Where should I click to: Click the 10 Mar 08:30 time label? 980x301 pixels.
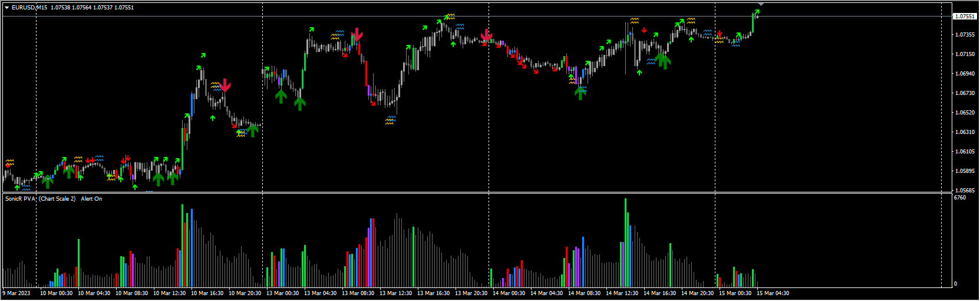tap(132, 293)
